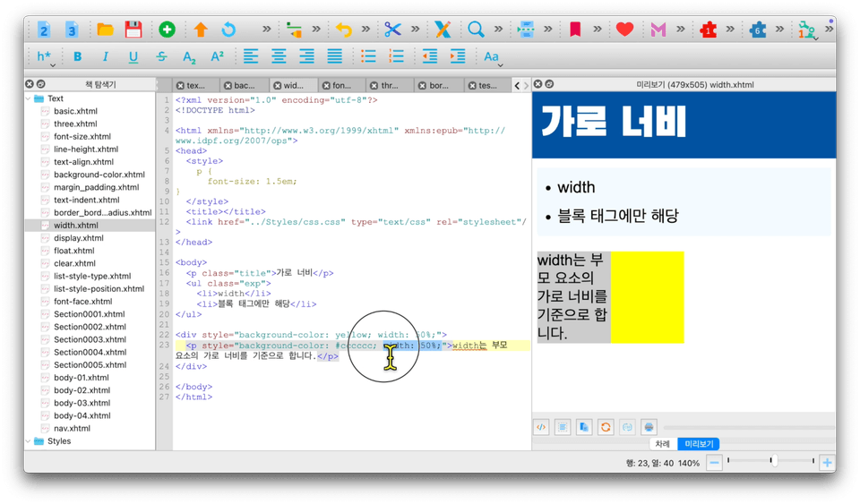Save the book with floppy disk icon
This screenshot has height=504, width=860.
pos(133,29)
